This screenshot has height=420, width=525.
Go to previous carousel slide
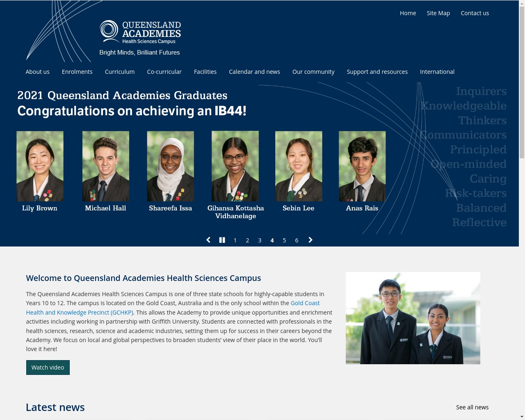[208, 240]
